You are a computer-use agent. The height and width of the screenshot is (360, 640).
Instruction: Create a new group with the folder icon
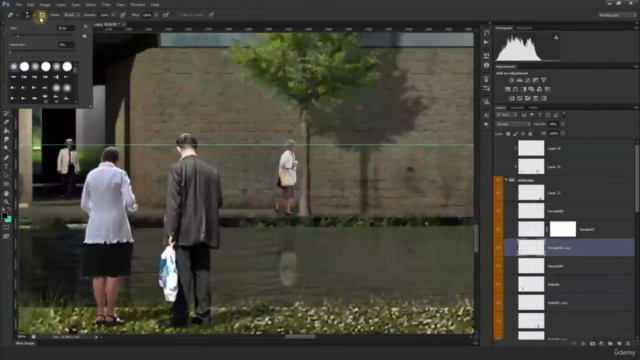[610, 344]
